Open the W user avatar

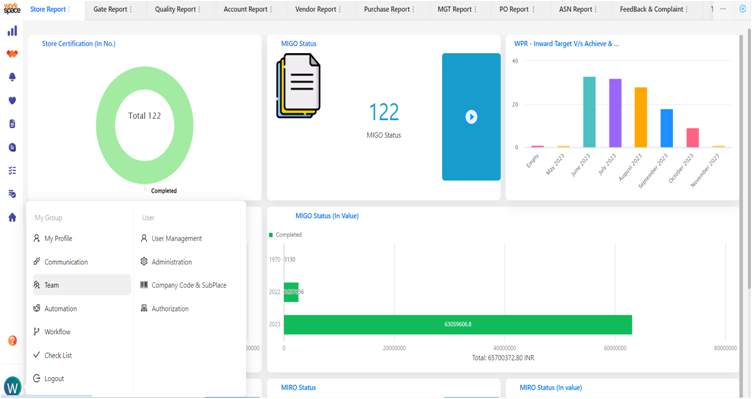[x=12, y=386]
